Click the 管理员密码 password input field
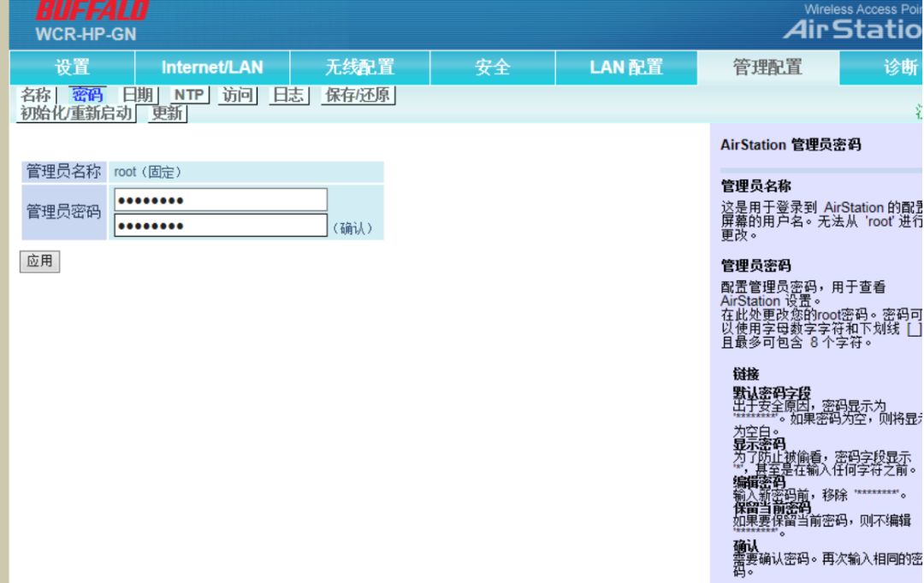The width and height of the screenshot is (924, 583). pyautogui.click(x=218, y=199)
